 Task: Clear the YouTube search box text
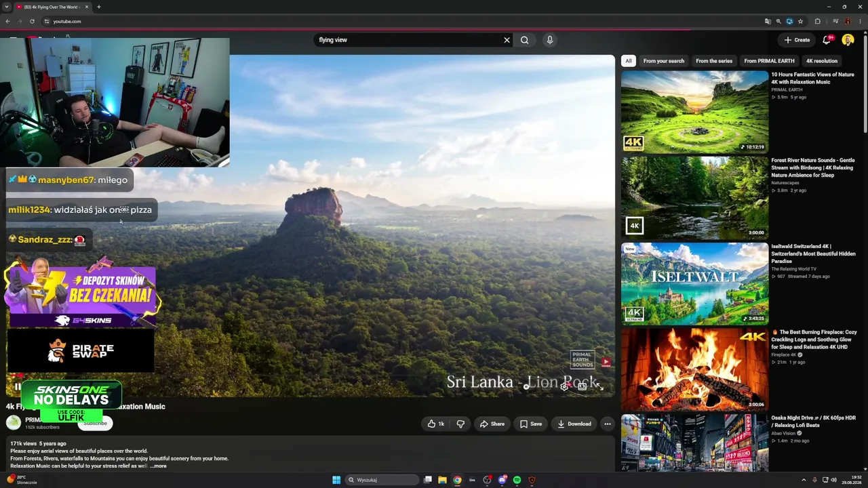507,40
